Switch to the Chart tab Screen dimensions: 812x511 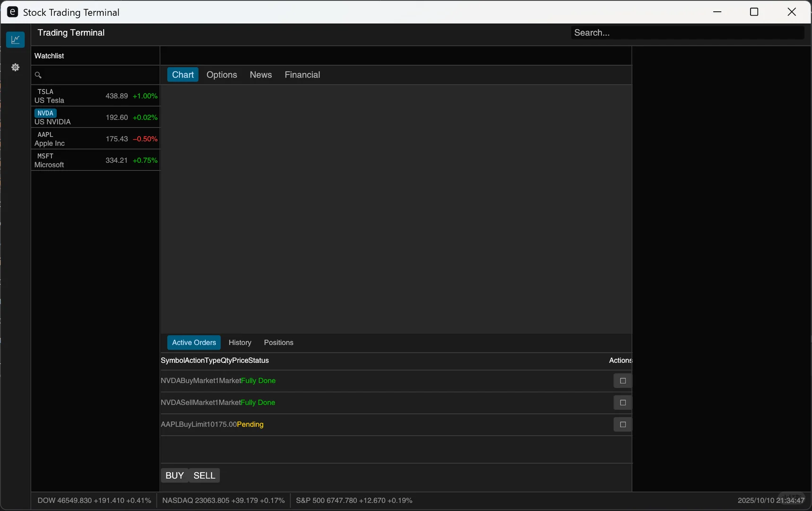tap(183, 75)
